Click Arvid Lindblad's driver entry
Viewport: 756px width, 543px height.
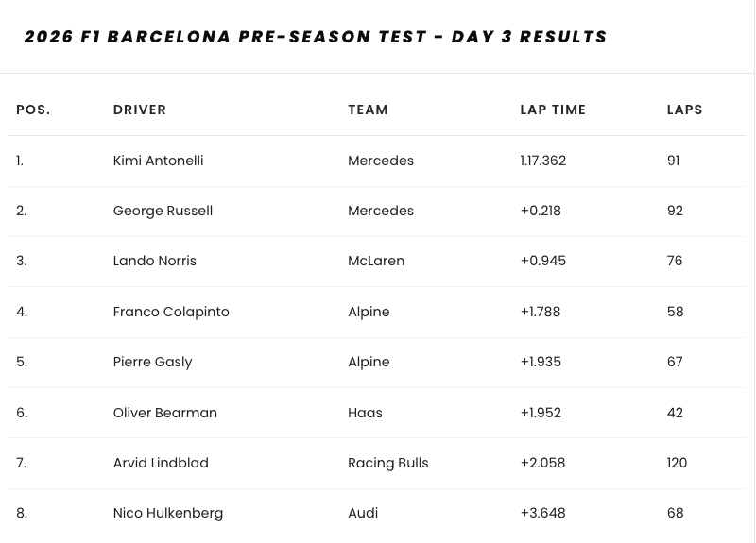161,463
